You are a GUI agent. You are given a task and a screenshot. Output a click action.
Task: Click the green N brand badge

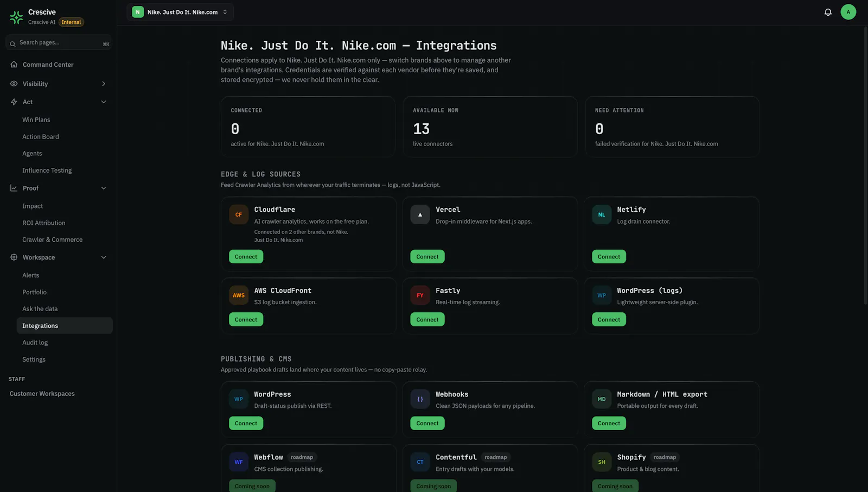click(x=138, y=12)
